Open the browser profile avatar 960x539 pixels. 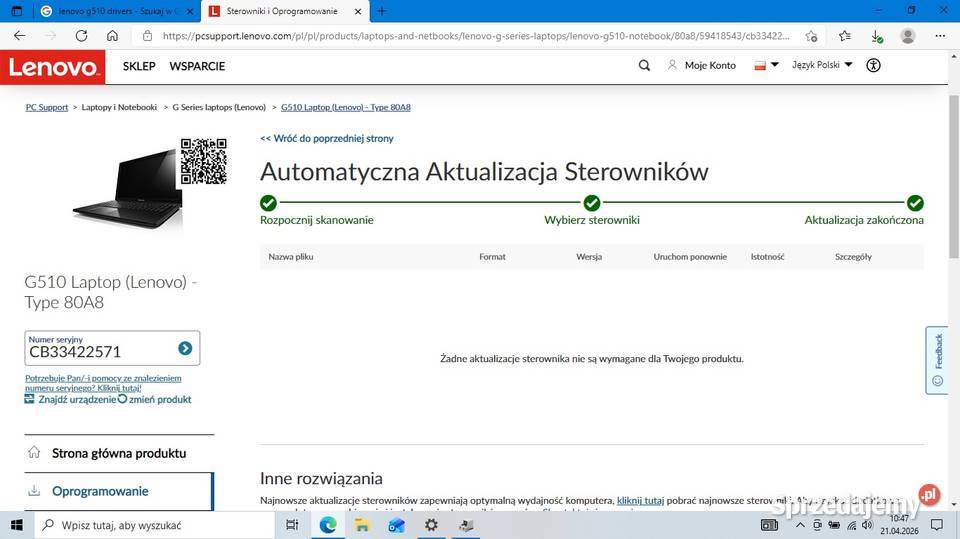pyautogui.click(x=908, y=36)
